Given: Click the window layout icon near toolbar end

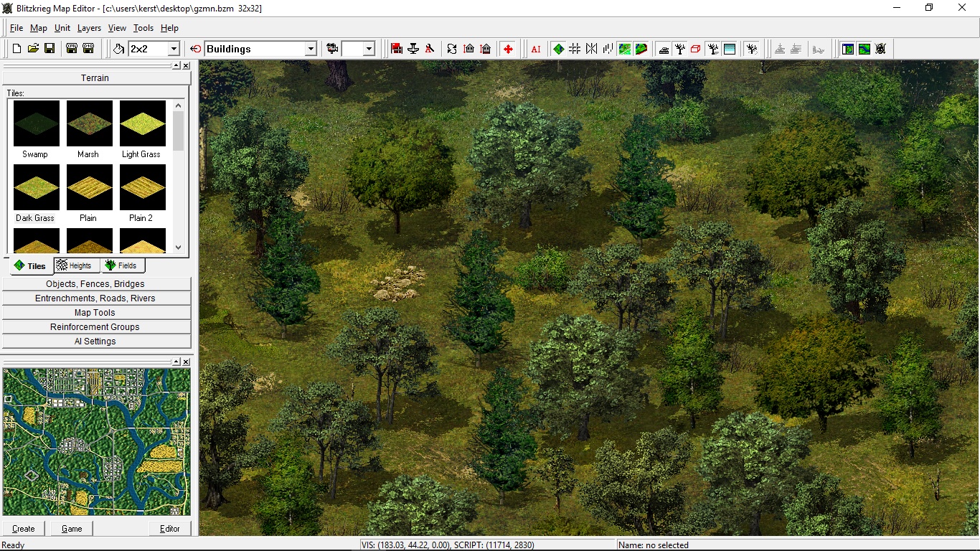Looking at the screenshot, I should coord(848,49).
